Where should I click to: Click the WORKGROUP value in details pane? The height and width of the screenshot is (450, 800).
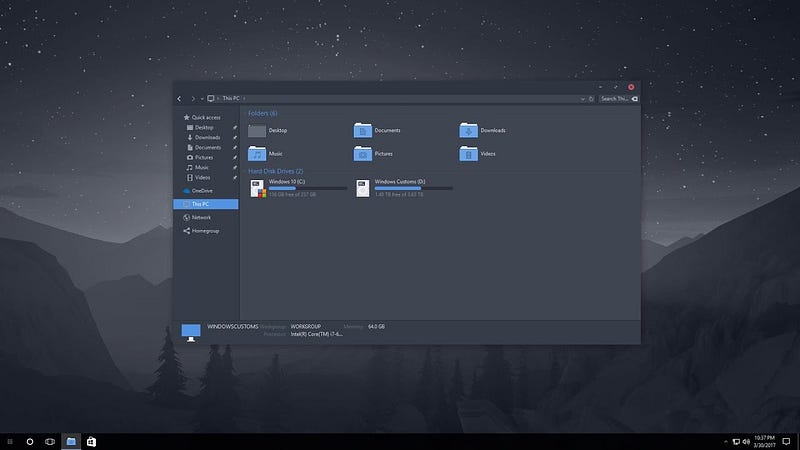click(x=306, y=327)
